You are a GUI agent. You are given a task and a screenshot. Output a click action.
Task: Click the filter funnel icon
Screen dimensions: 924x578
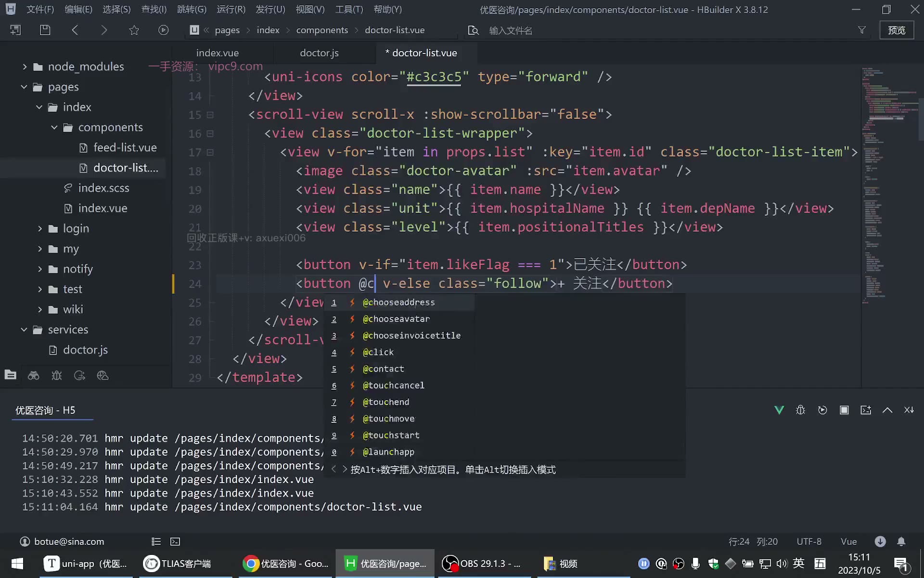pos(862,30)
